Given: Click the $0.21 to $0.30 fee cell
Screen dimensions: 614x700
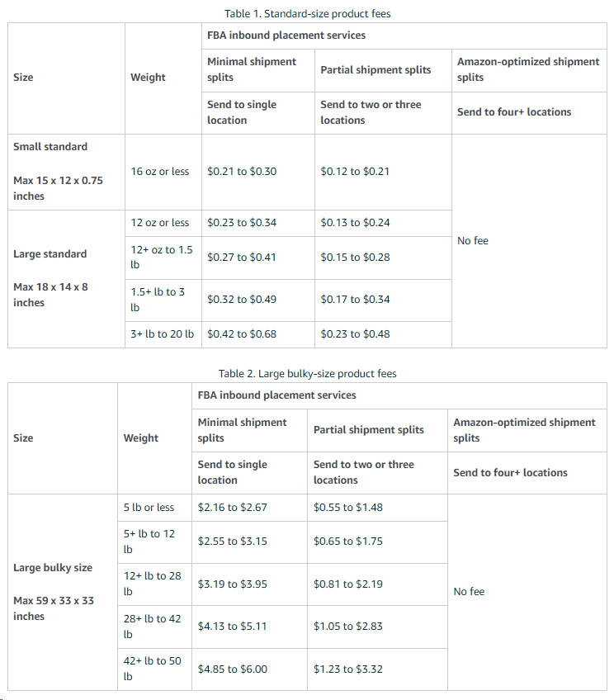Looking at the screenshot, I should pyautogui.click(x=258, y=172).
